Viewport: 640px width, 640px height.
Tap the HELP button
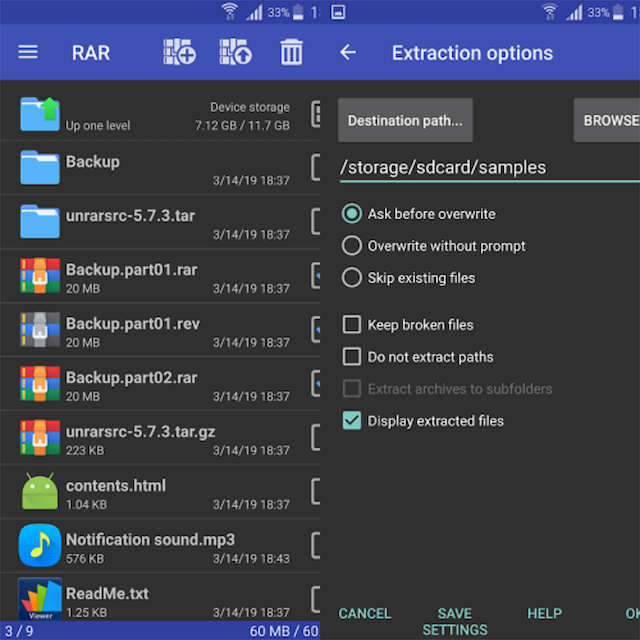(x=544, y=613)
